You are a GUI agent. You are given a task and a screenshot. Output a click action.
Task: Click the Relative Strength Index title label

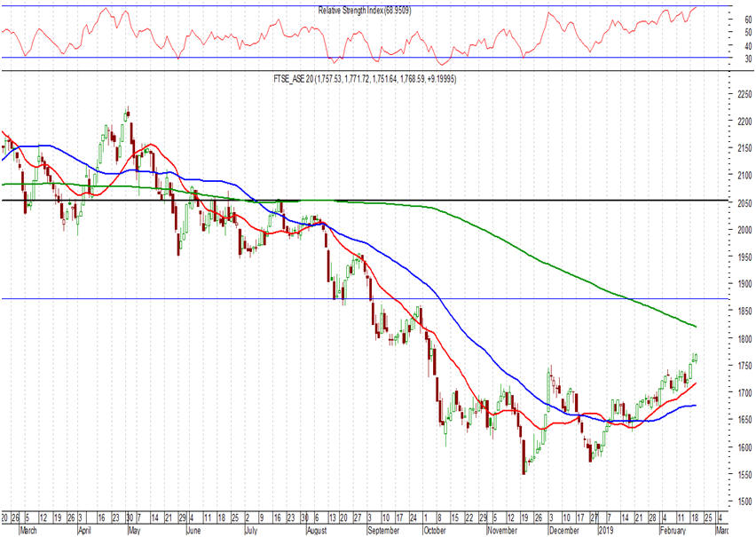pos(365,10)
